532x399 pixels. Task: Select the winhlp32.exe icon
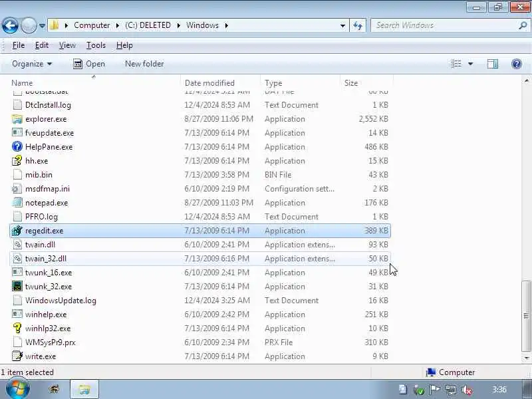coord(17,328)
